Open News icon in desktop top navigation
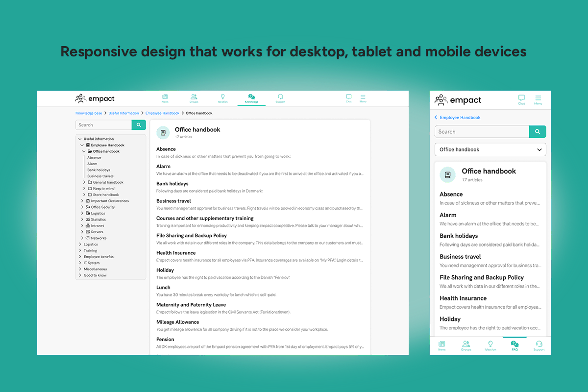 (165, 98)
